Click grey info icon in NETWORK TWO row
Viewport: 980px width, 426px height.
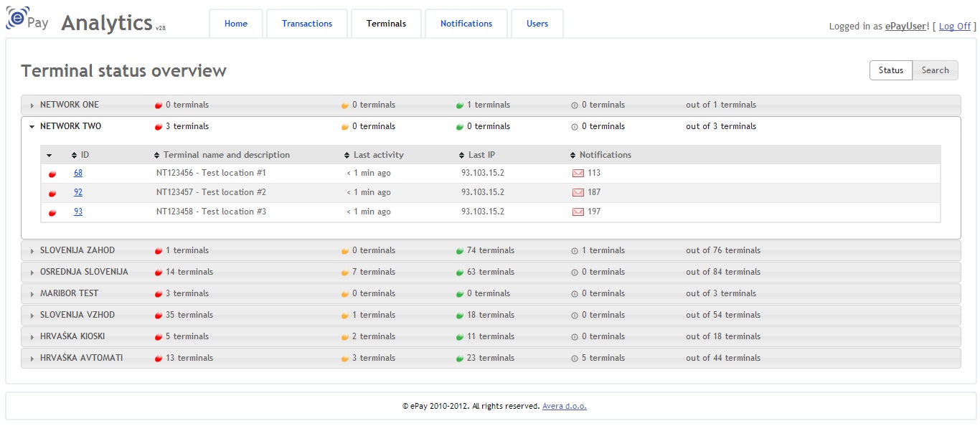click(x=575, y=127)
